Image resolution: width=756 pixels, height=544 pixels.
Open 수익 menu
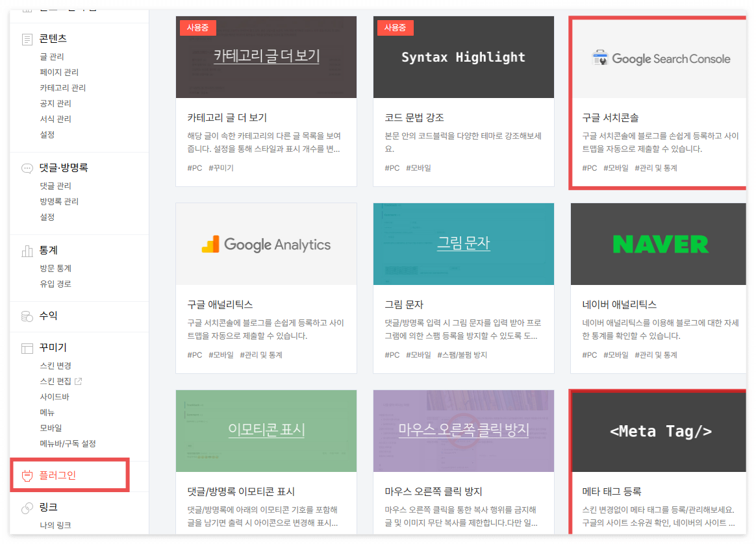click(48, 315)
